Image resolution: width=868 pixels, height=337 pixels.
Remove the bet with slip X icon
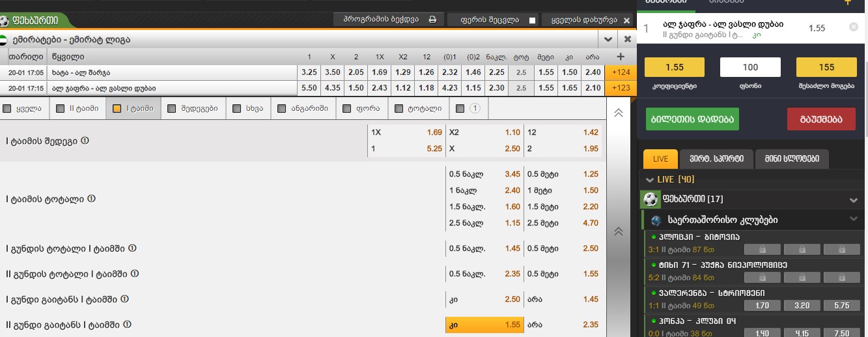pyautogui.click(x=854, y=27)
